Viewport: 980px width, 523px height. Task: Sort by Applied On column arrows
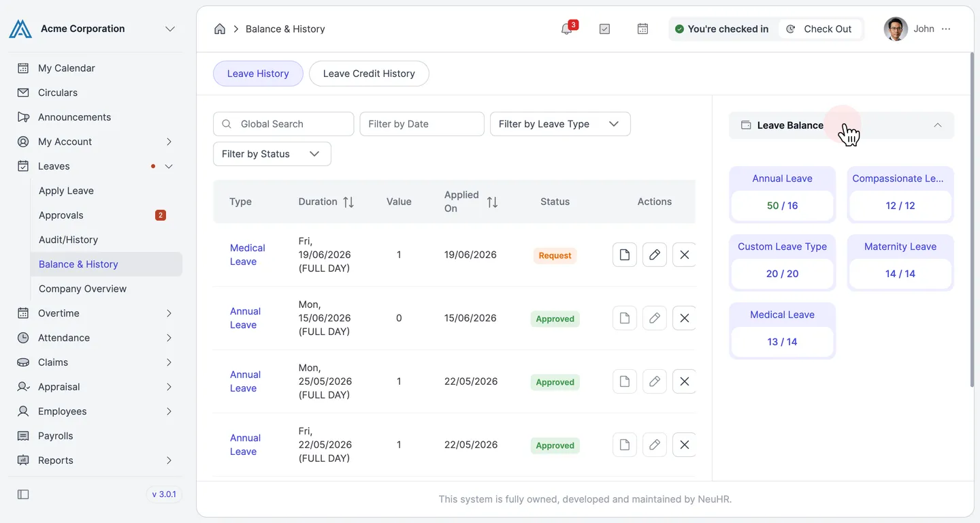tap(492, 202)
